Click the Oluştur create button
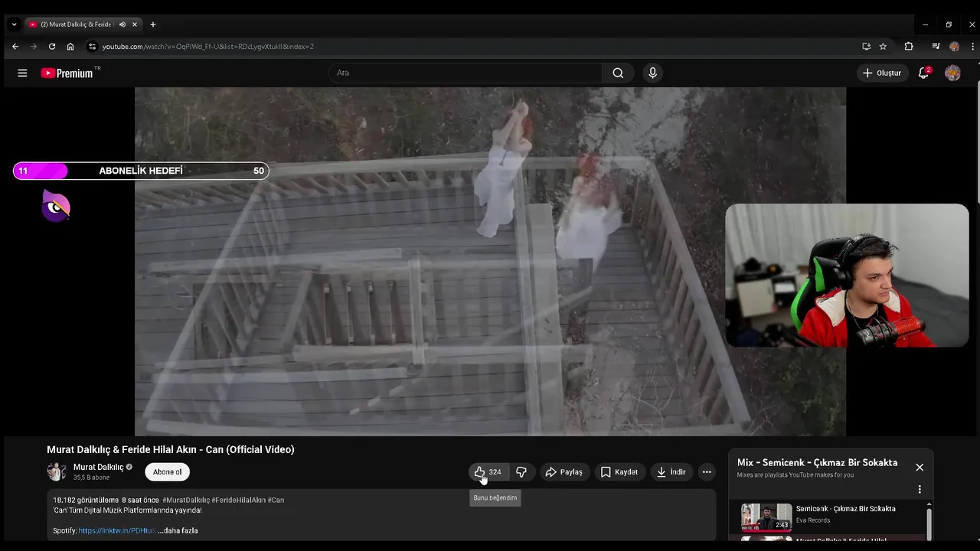This screenshot has width=980, height=551. click(883, 73)
